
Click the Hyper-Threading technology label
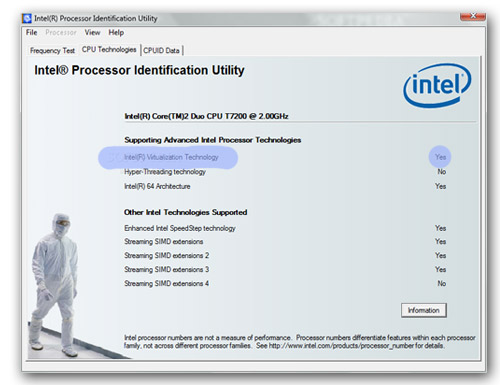click(165, 172)
